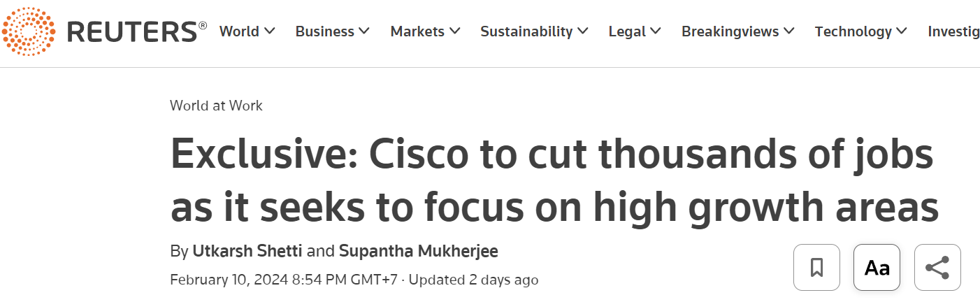The height and width of the screenshot is (302, 980).
Task: Open the Technology section menu
Action: pos(853,31)
